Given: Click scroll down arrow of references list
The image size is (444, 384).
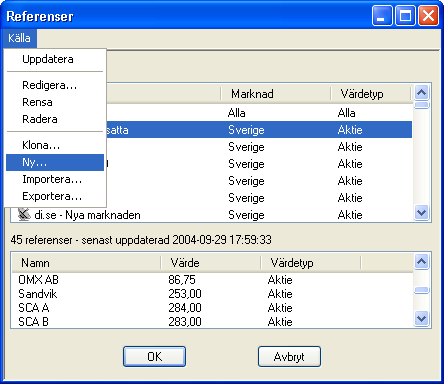Looking at the screenshot, I should tap(422, 319).
